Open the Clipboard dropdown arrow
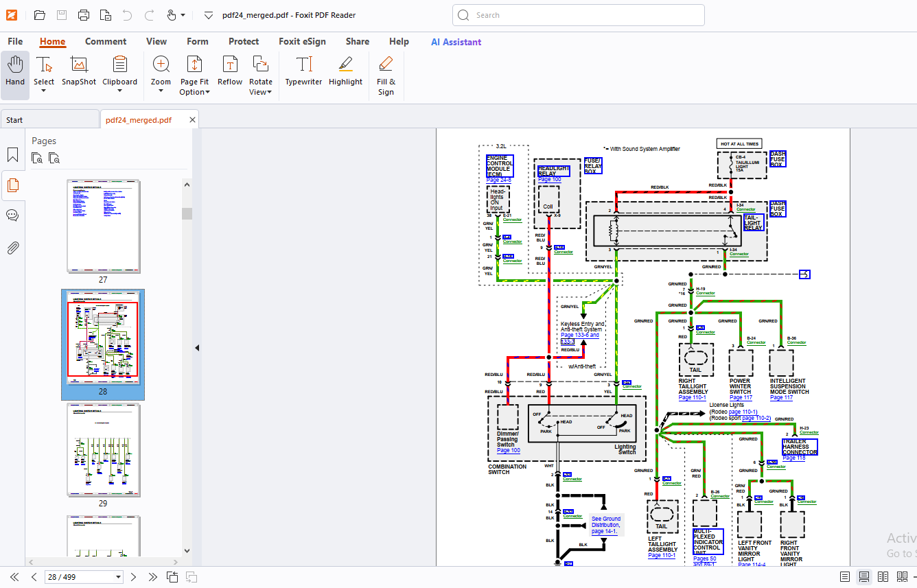The image size is (917, 588). coord(120,91)
